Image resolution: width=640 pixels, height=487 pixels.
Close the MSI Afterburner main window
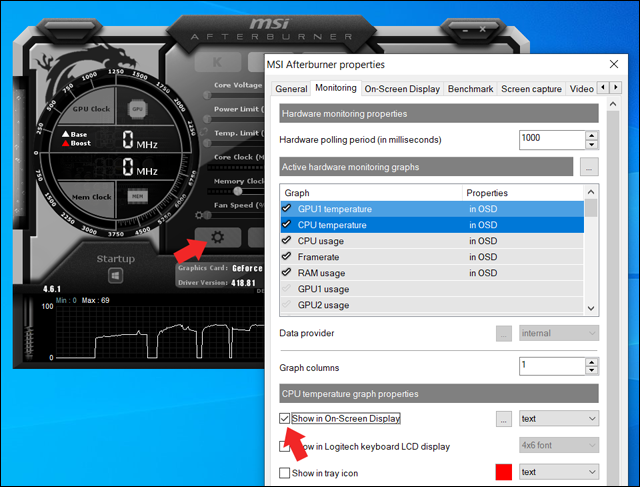click(x=482, y=29)
